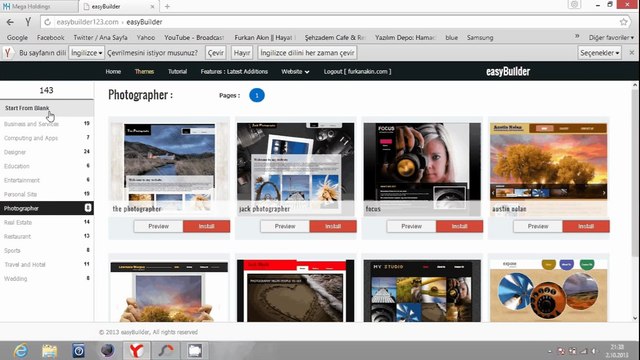Screen dimensions: 640x360
Task: Select Travel and Hotel category
Action: coord(47,264)
